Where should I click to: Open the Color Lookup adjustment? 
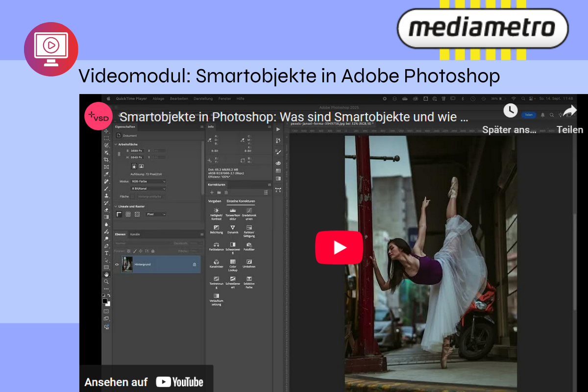click(233, 263)
